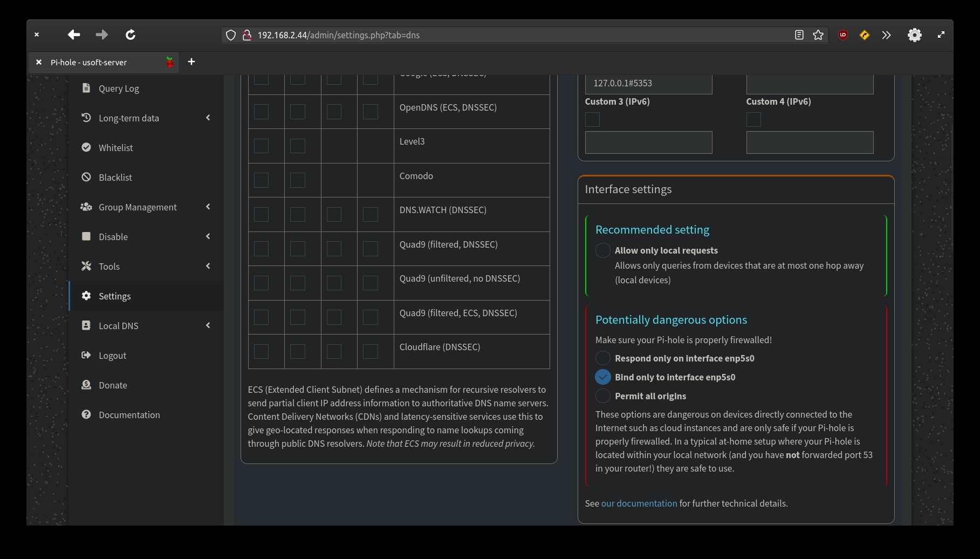Click the insecure connection lock icon
The height and width of the screenshot is (559, 980).
point(247,35)
